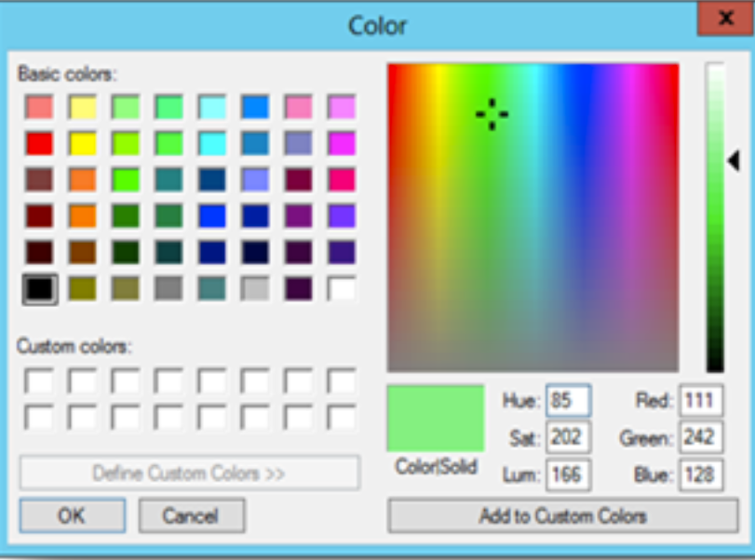
Task: Click the Cancel button
Action: 191,515
